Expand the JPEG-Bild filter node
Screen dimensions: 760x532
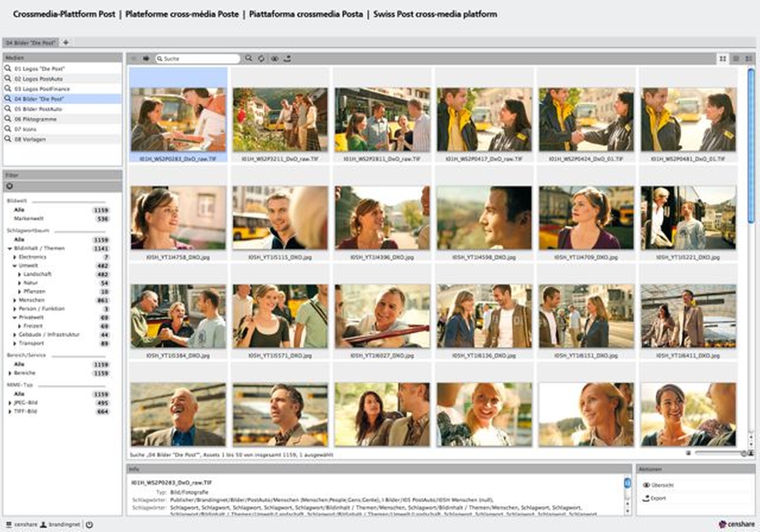tap(10, 403)
